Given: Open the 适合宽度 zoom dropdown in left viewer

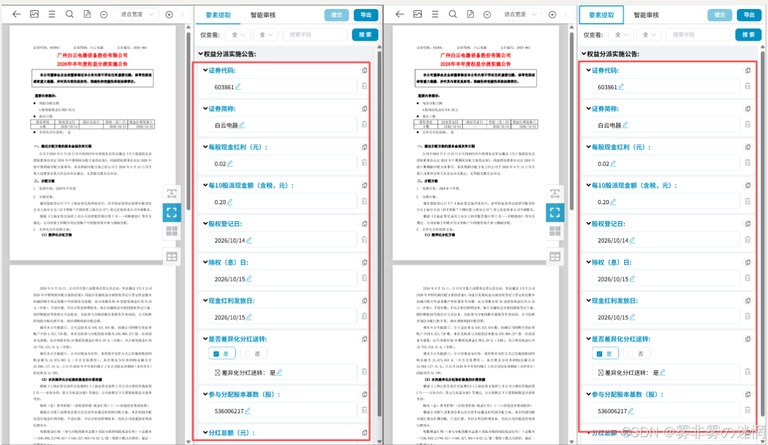Looking at the screenshot, I should [137, 15].
